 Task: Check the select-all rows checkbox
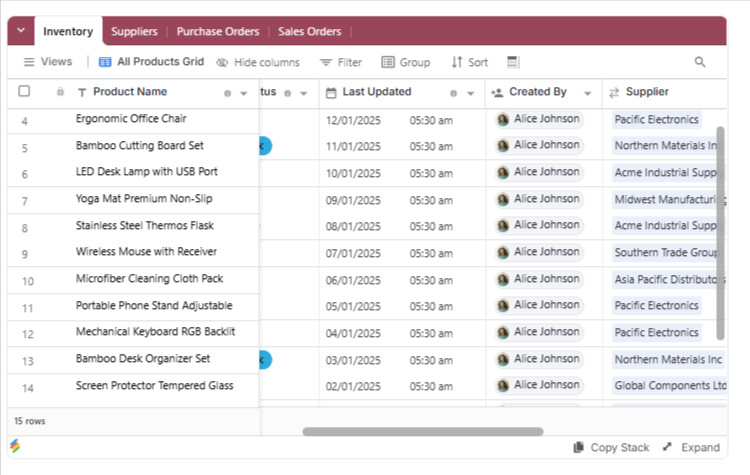click(24, 91)
